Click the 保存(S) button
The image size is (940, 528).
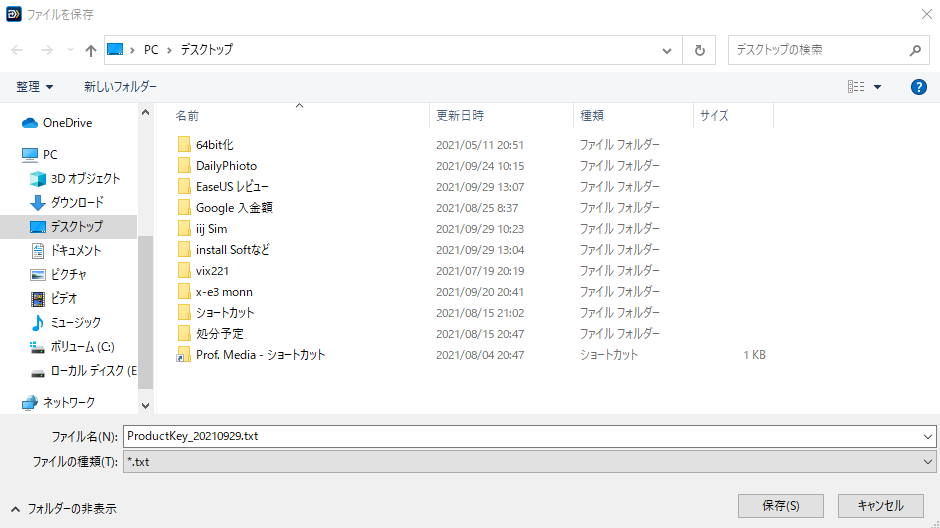point(781,506)
